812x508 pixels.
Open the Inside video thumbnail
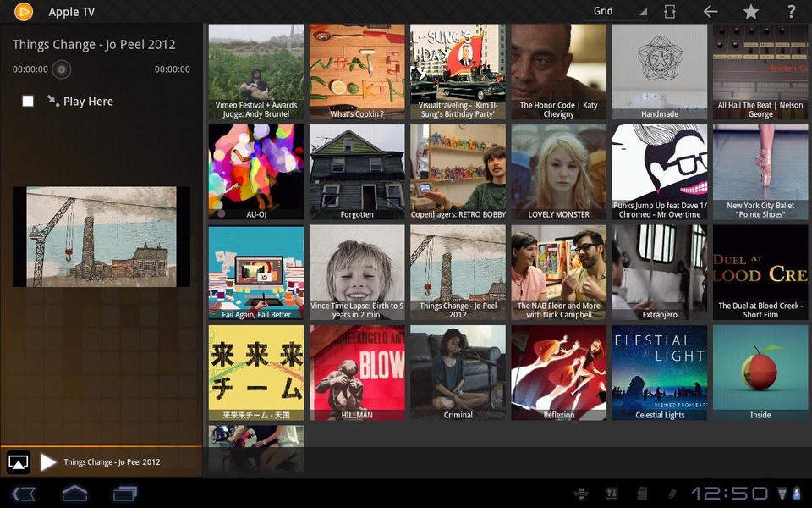(760, 373)
